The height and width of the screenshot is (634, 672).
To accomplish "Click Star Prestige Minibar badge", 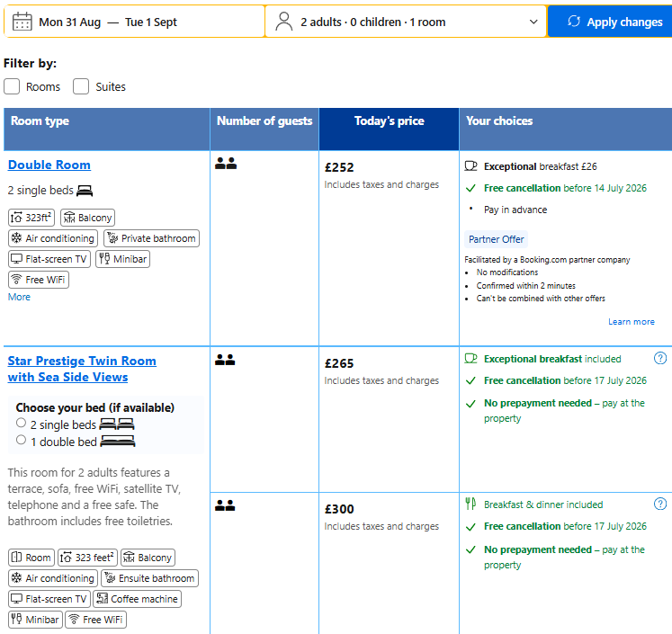I will [36, 620].
